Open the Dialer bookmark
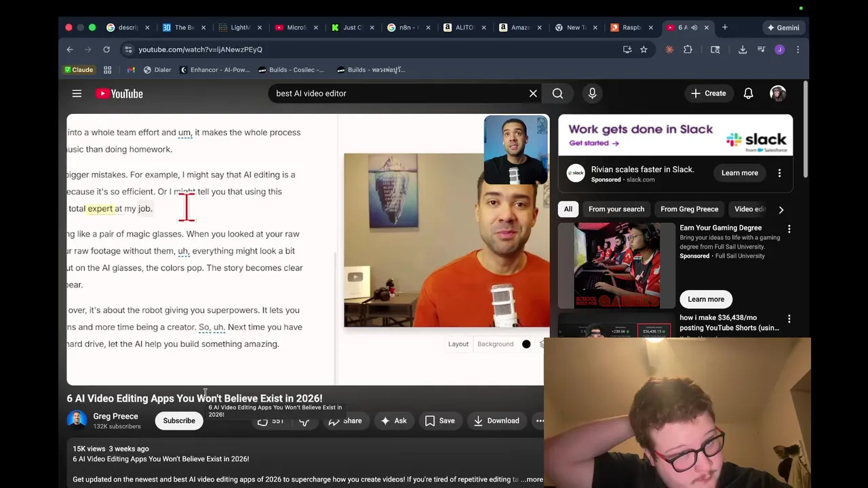The width and height of the screenshot is (868, 488). point(157,70)
